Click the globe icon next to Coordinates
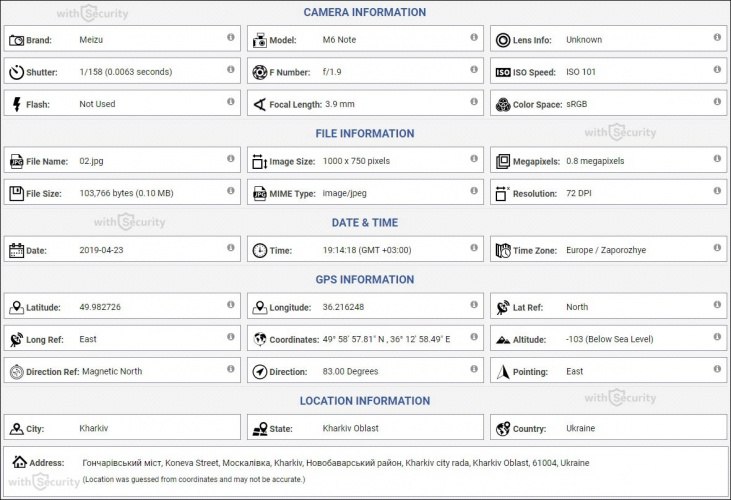This screenshot has height=500, width=731. point(260,339)
